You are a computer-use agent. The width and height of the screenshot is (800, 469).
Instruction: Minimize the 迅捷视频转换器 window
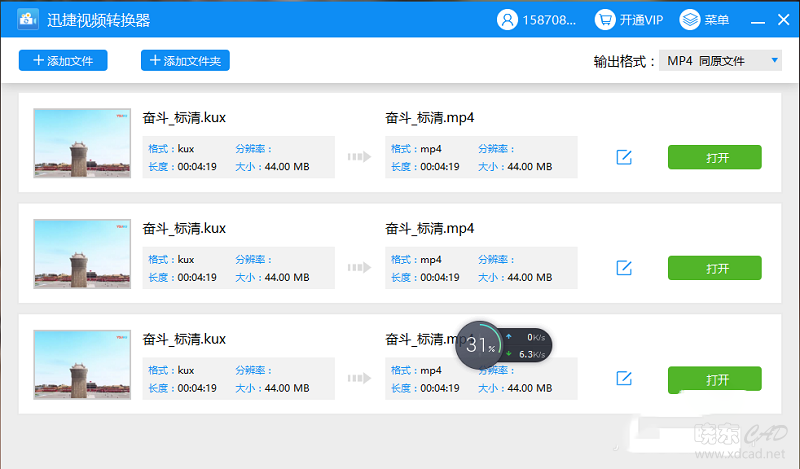[758, 21]
